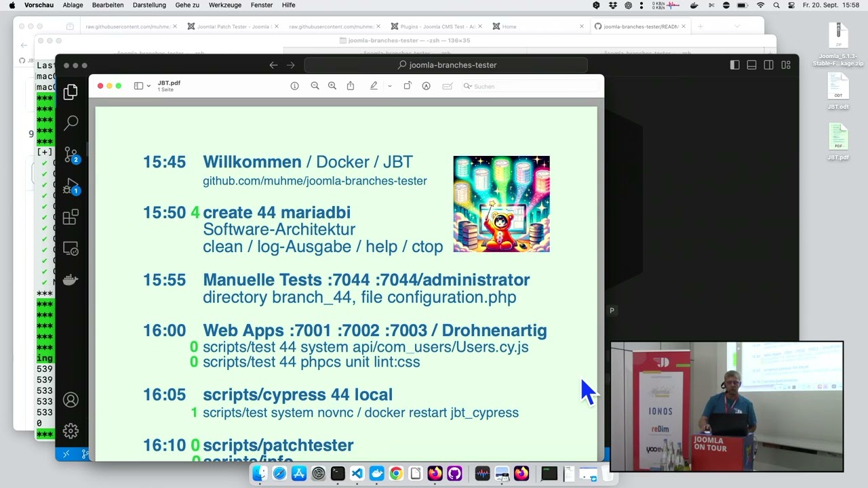Open the Gehe zu menu

point(187,5)
